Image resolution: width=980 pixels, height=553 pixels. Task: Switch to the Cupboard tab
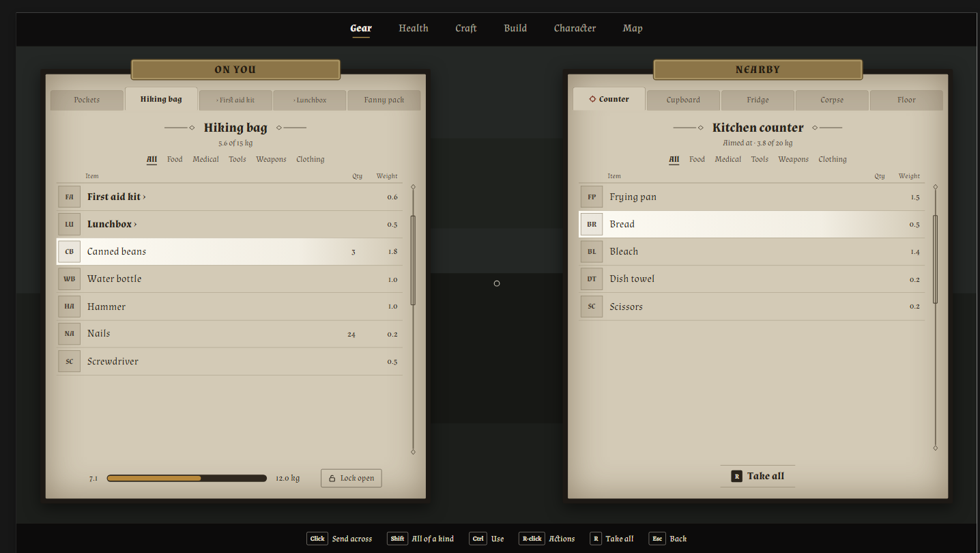(683, 100)
